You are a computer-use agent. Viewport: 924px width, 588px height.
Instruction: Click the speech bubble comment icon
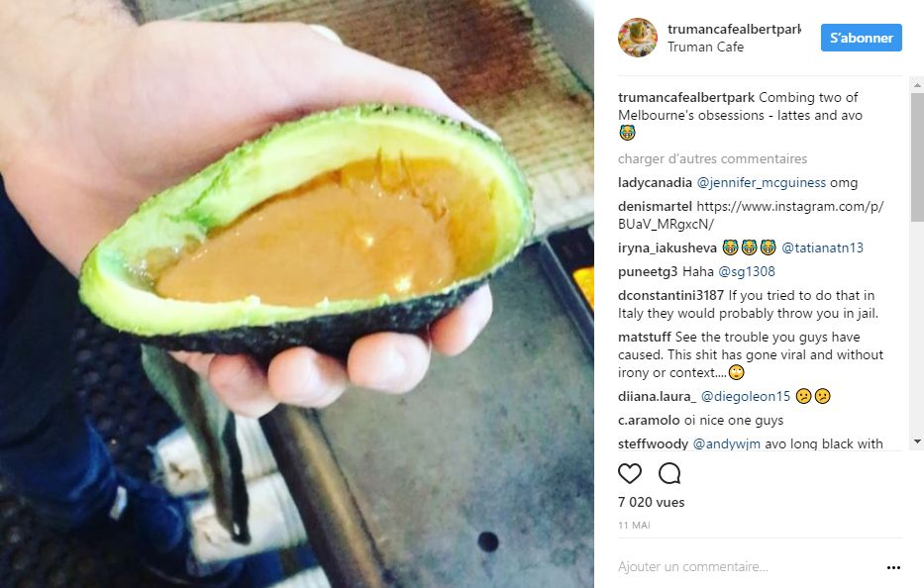[x=669, y=473]
